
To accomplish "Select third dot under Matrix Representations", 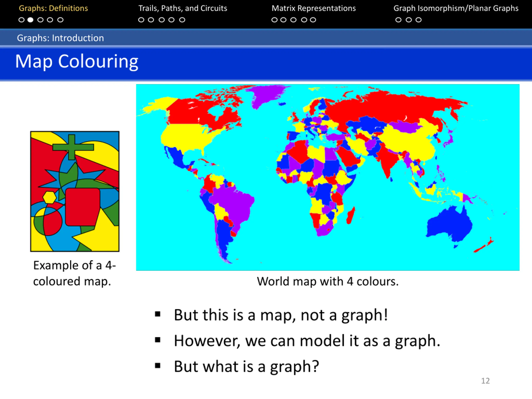I will coord(293,20).
